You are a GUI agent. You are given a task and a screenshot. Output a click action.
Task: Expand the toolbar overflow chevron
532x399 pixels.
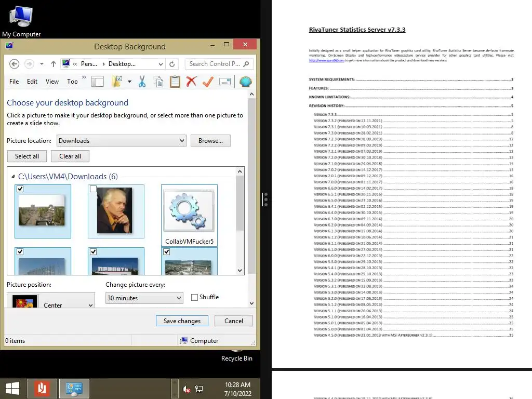click(84, 78)
